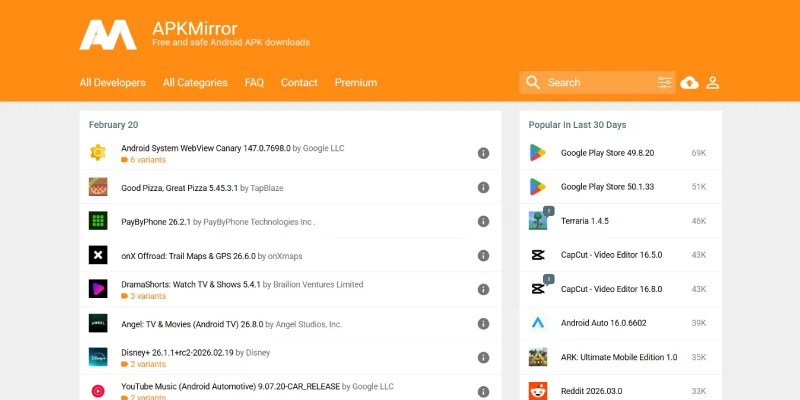
Task: Click the Reddit app icon
Action: pos(538,391)
